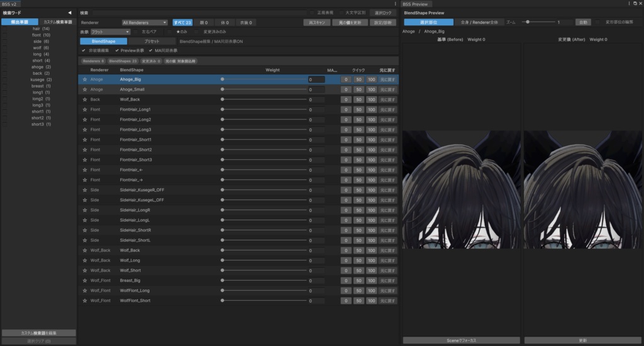Switch preview to 全身 / Renderer全体
The height and width of the screenshot is (346, 644).
click(479, 22)
